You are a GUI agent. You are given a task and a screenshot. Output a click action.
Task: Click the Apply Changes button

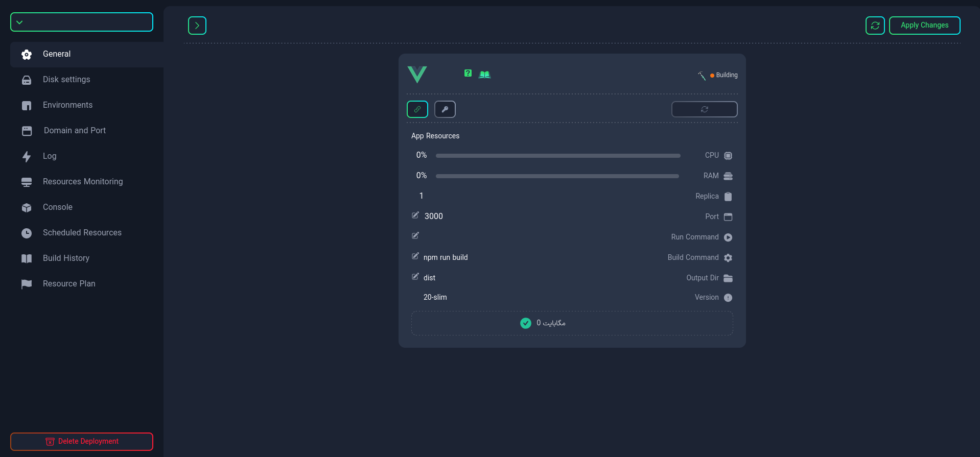coord(924,26)
